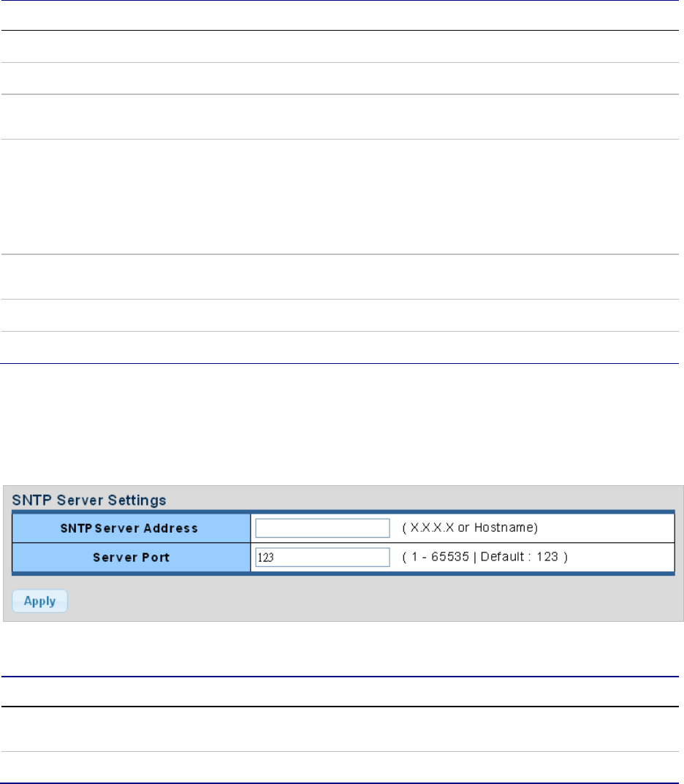
Task: Select the 'SNTP Server Settings' heading text
Action: (x=89, y=500)
